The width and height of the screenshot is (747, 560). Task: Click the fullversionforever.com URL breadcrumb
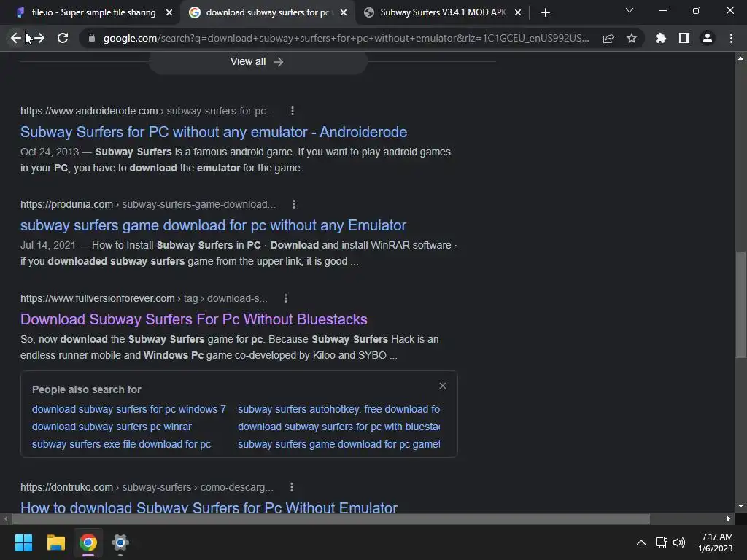pyautogui.click(x=144, y=298)
